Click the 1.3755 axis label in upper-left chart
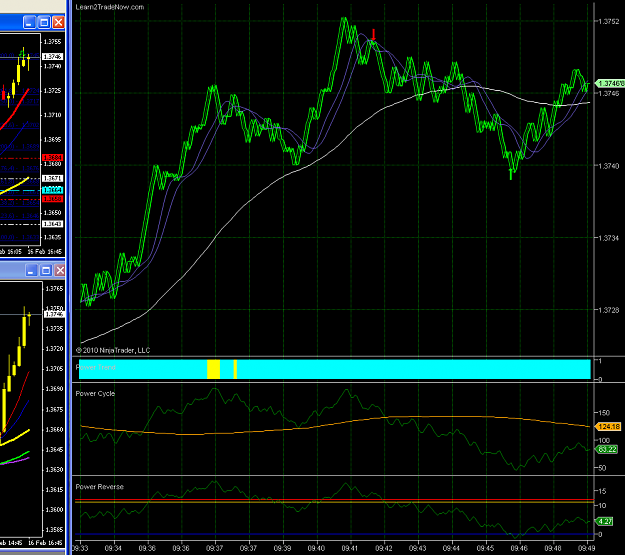 pyautogui.click(x=53, y=42)
